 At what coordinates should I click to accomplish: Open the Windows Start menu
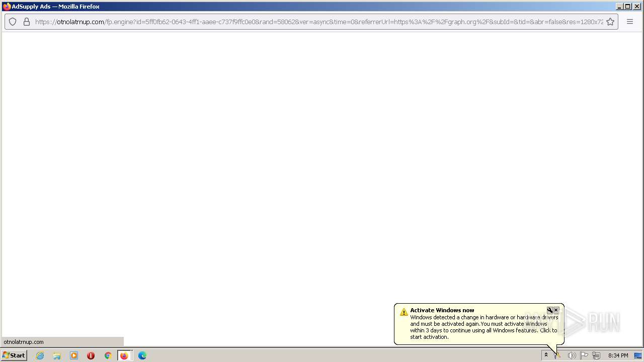[x=14, y=355]
